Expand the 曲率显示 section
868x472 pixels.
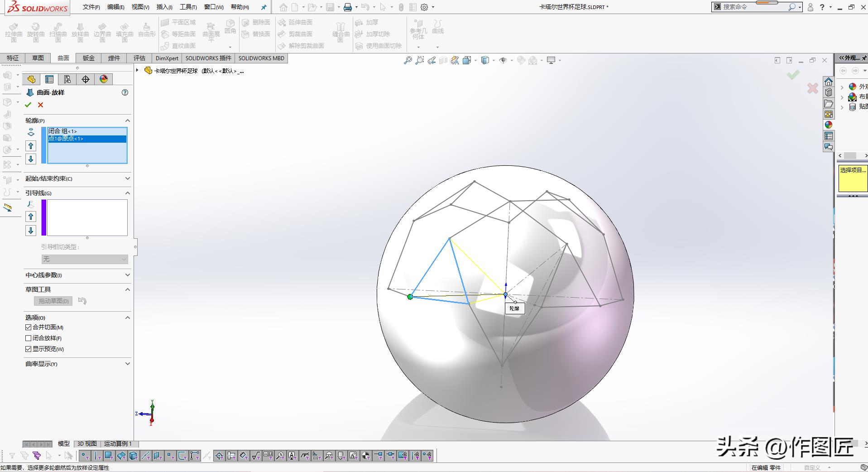pyautogui.click(x=127, y=364)
